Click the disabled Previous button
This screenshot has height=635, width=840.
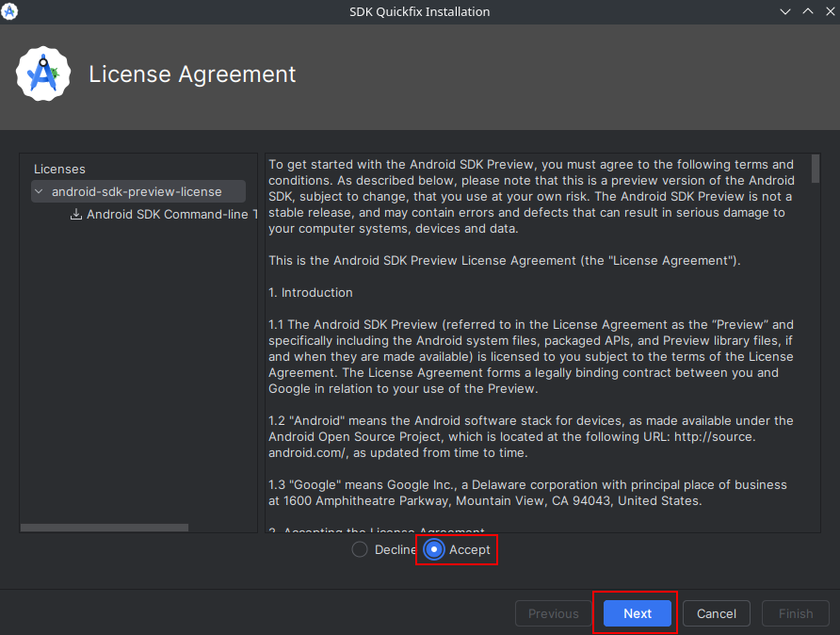554,613
